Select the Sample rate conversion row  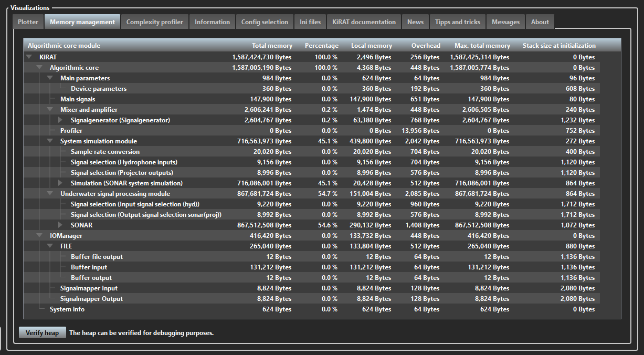click(x=312, y=151)
